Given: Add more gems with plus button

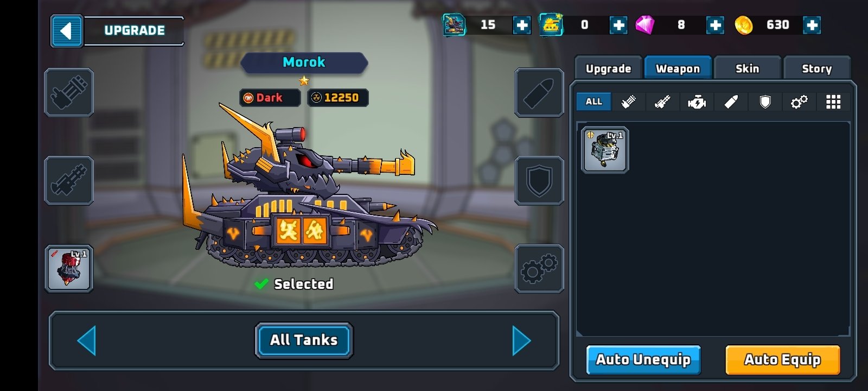Looking at the screenshot, I should pos(716,25).
